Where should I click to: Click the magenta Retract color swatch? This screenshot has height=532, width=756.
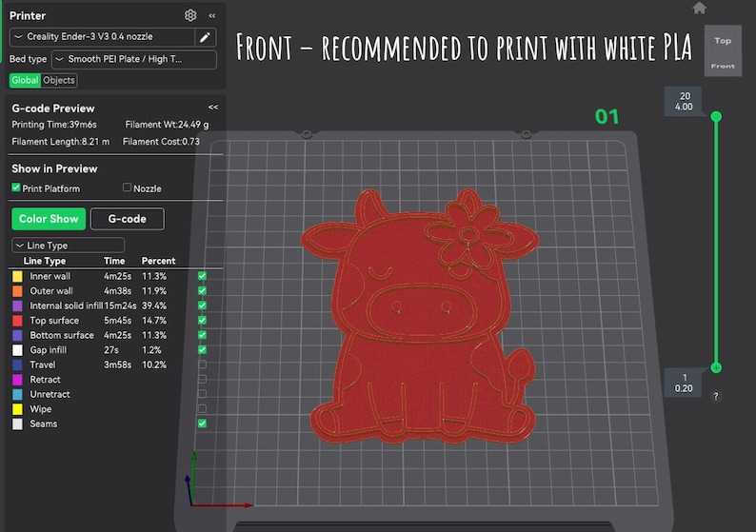17,380
